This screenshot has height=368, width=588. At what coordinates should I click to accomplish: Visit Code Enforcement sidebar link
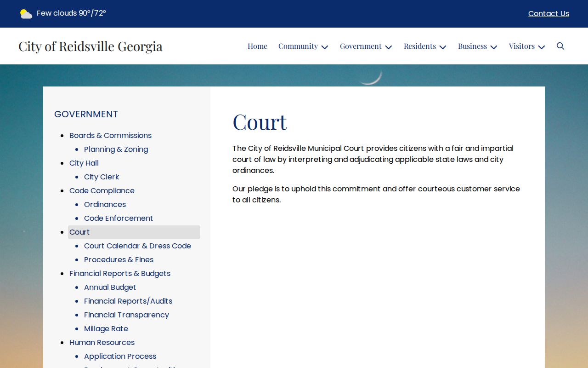tap(119, 218)
